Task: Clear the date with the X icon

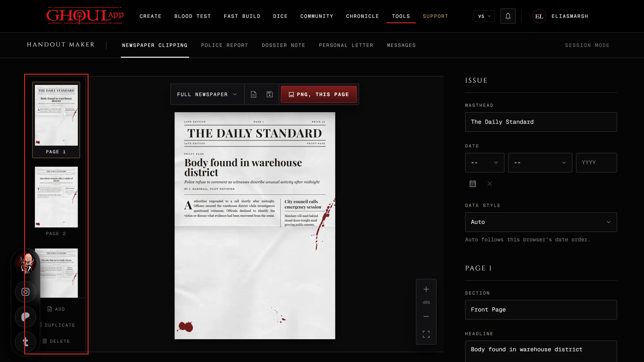Action: click(x=489, y=184)
